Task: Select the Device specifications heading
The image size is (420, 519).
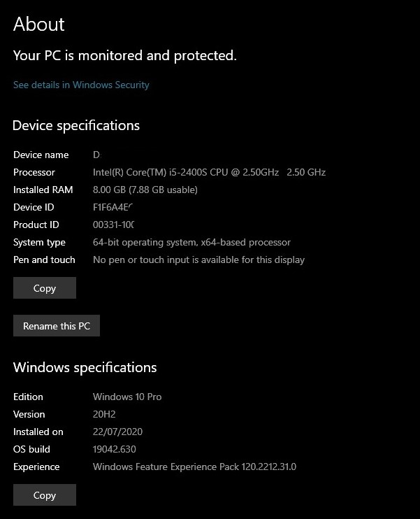Action: pyautogui.click(x=76, y=126)
